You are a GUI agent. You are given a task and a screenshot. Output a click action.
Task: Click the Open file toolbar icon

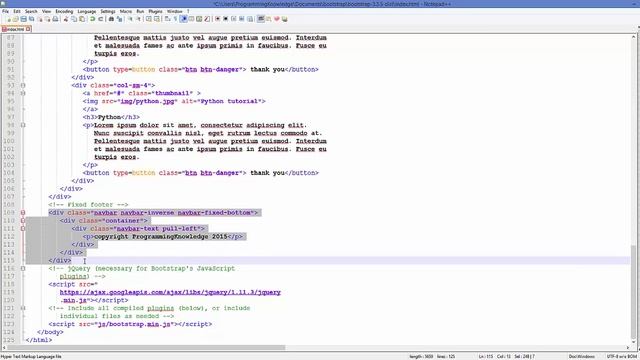tap(15, 19)
